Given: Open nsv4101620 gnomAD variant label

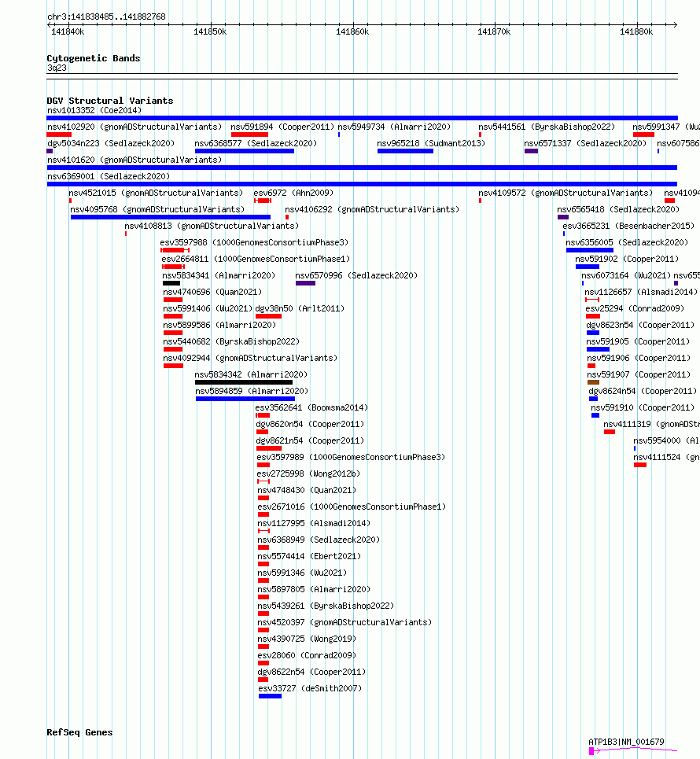Looking at the screenshot, I should pos(134,160).
